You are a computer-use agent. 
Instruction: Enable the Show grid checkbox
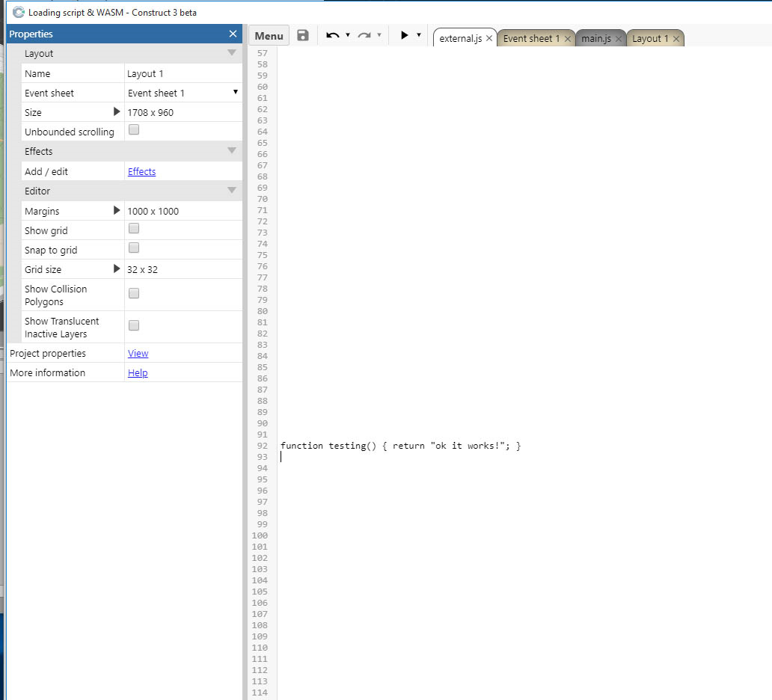pyautogui.click(x=133, y=228)
